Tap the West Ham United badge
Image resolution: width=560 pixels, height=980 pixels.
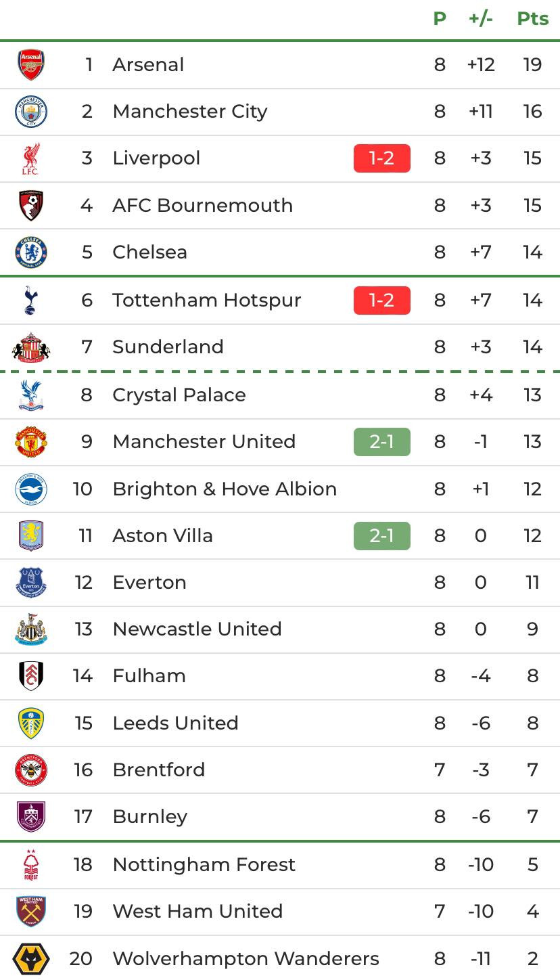pyautogui.click(x=31, y=911)
